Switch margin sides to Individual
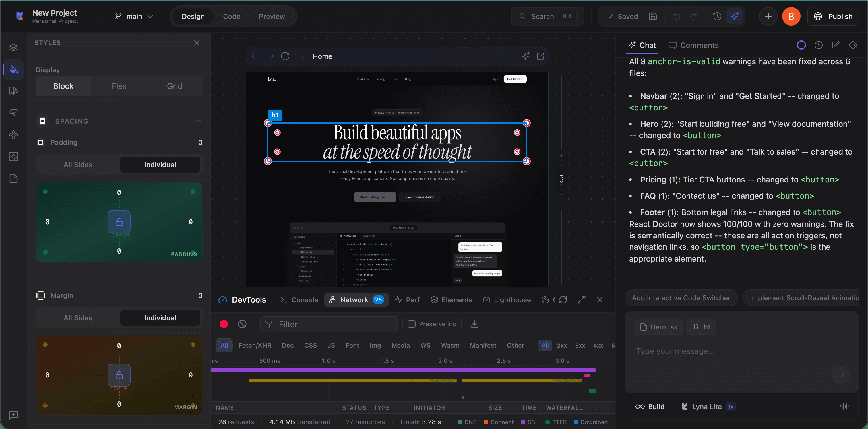Viewport: 868px width, 429px height. pyautogui.click(x=160, y=317)
